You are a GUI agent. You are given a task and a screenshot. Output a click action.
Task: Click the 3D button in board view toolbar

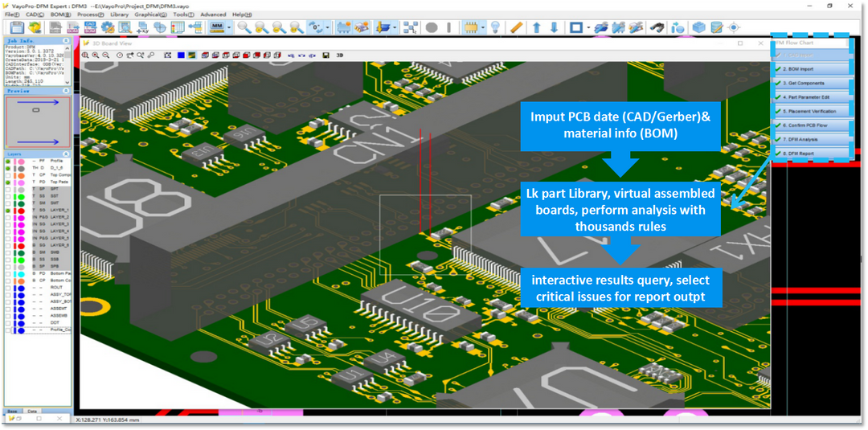tap(340, 55)
